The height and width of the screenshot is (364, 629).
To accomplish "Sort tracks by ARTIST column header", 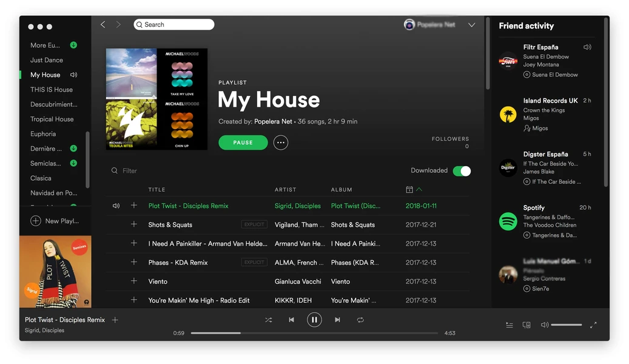I will 286,189.
